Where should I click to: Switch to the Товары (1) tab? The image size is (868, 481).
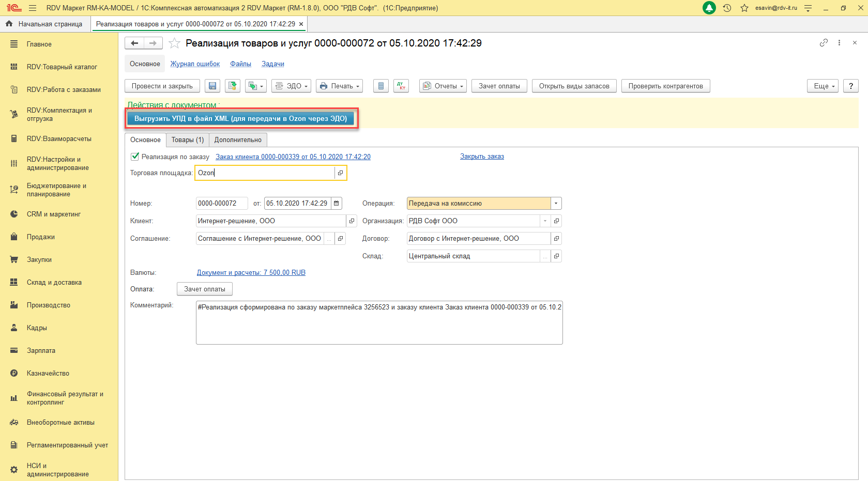pos(188,140)
